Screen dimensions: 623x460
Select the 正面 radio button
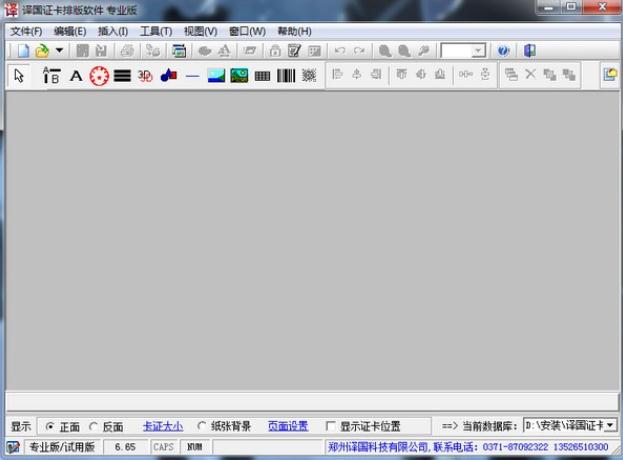(x=51, y=426)
